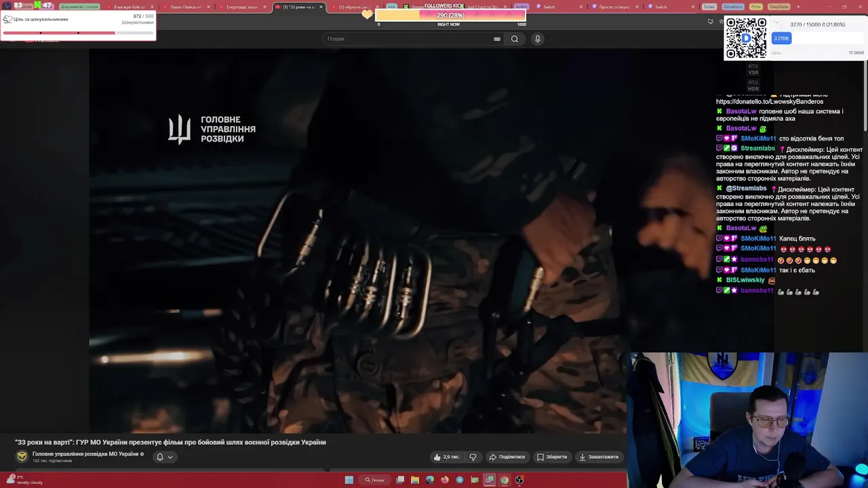Switch to the 33 роки на варті browser tab
This screenshot has height=488, width=868.
point(298,7)
